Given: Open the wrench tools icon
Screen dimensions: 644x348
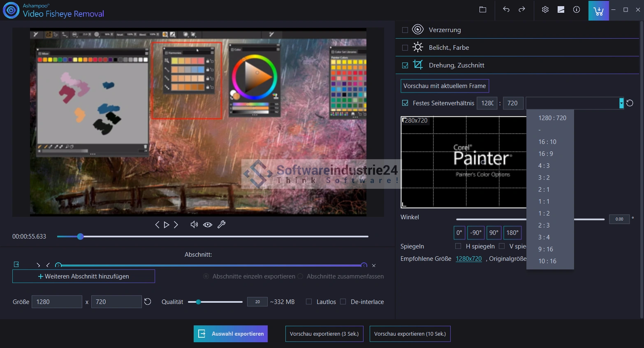Looking at the screenshot, I should (221, 225).
